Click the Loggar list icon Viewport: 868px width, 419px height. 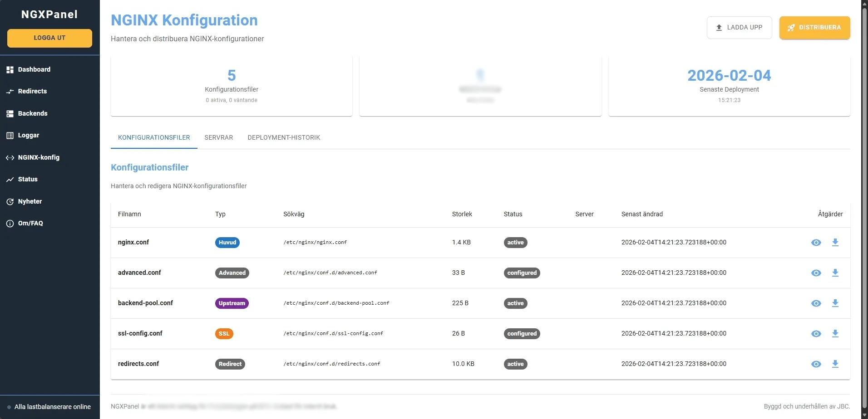[10, 136]
